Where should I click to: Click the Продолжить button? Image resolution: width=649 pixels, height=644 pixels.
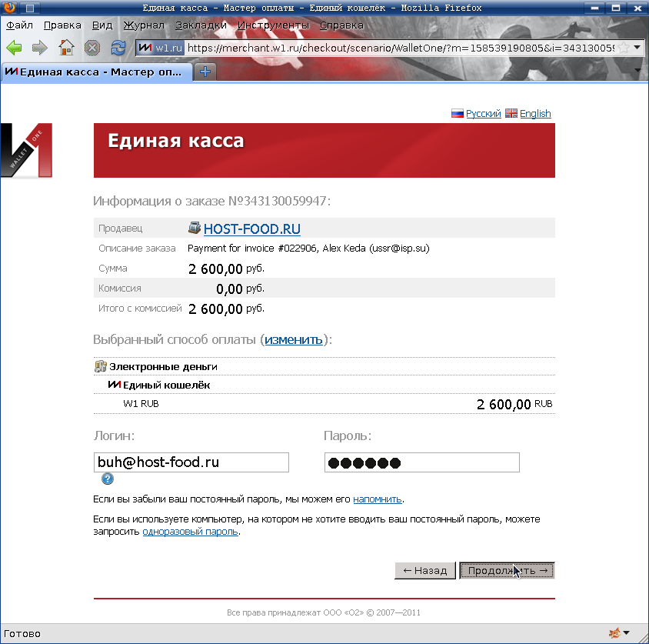pos(507,571)
